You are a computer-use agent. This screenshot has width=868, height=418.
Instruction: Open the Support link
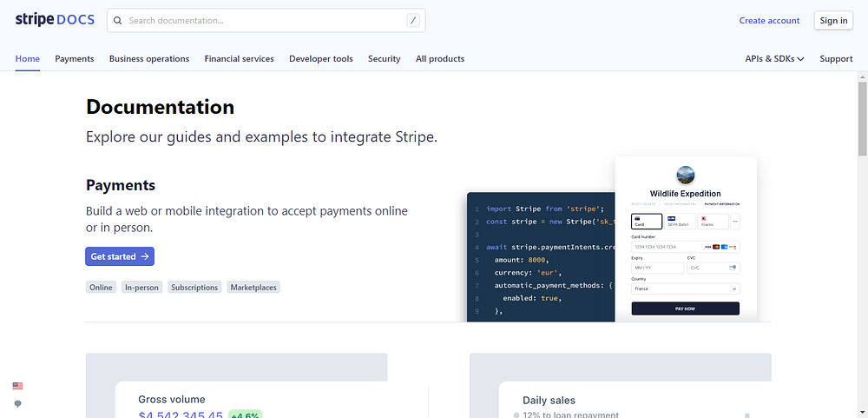pos(836,59)
